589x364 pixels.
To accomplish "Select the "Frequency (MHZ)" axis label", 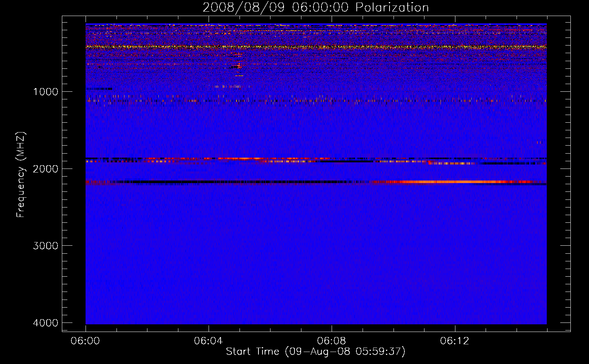I will pos(21,175).
